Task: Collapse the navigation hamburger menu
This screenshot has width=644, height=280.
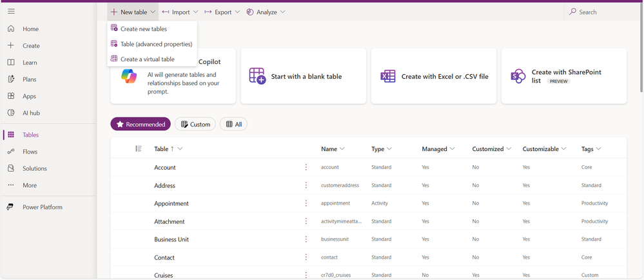Action: (x=11, y=11)
